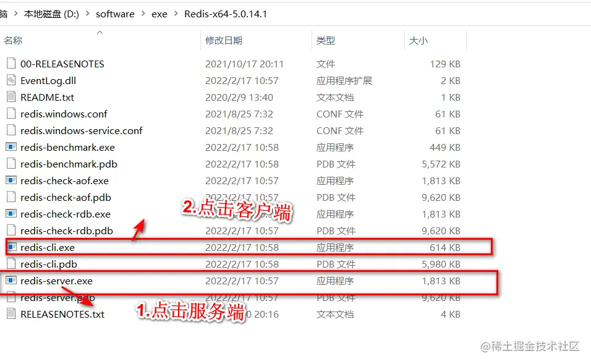
Task: Click the redis-check-aof.pdb file icon
Action: 11,197
